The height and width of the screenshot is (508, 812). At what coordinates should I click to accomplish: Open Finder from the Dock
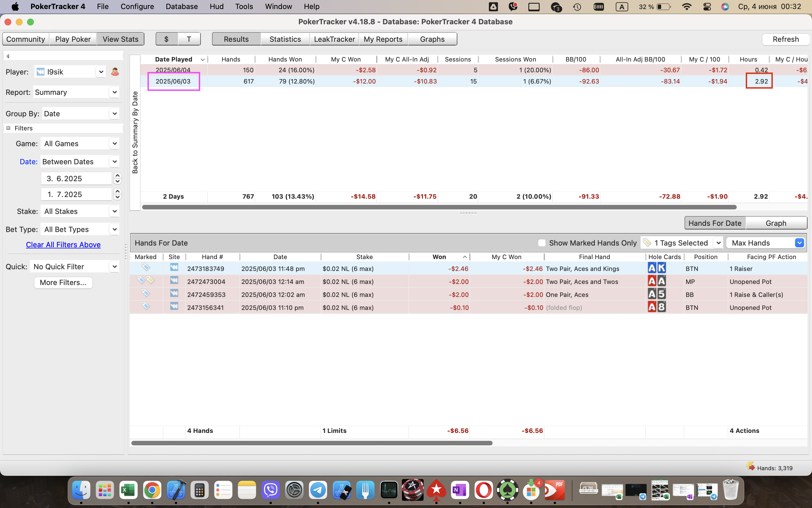pyautogui.click(x=81, y=491)
